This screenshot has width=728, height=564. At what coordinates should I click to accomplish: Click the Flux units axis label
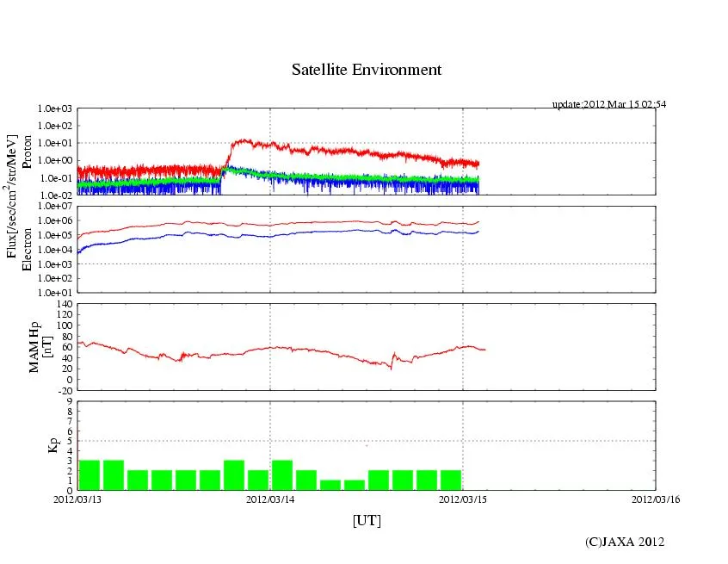(x=12, y=198)
